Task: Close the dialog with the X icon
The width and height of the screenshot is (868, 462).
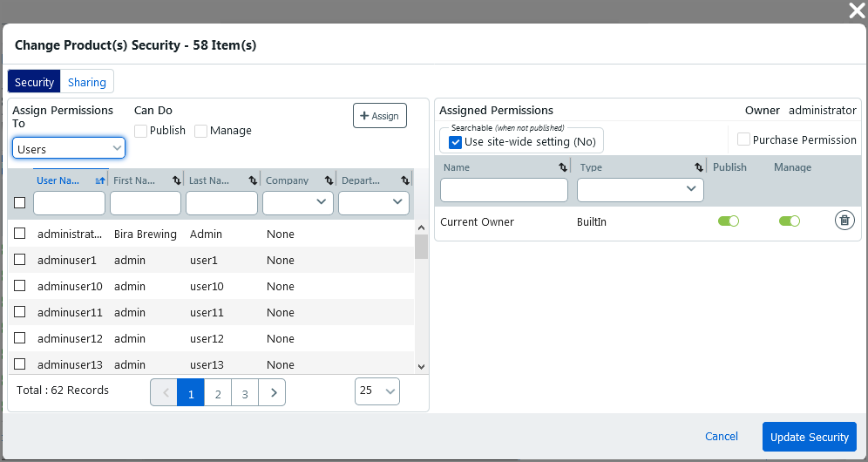Action: pyautogui.click(x=856, y=10)
